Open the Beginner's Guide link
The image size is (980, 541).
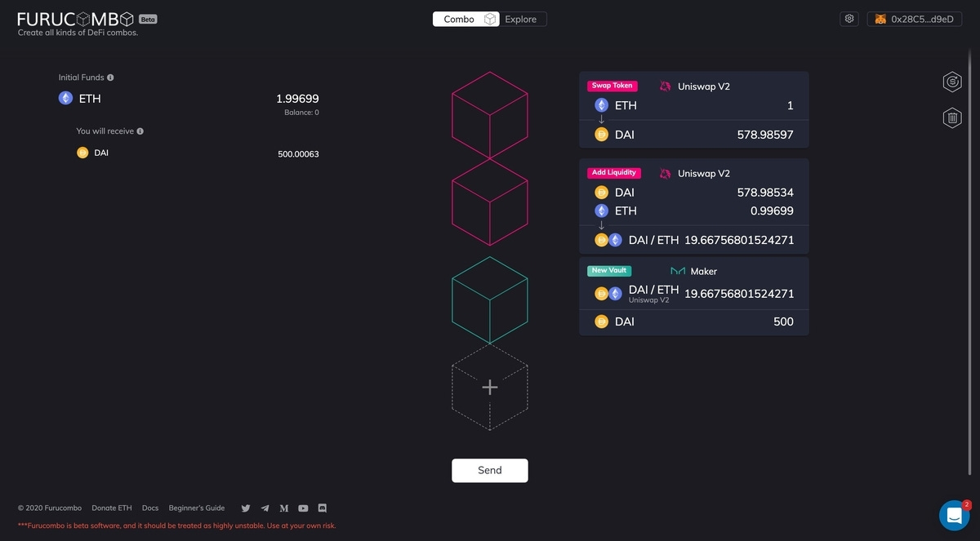coord(197,508)
